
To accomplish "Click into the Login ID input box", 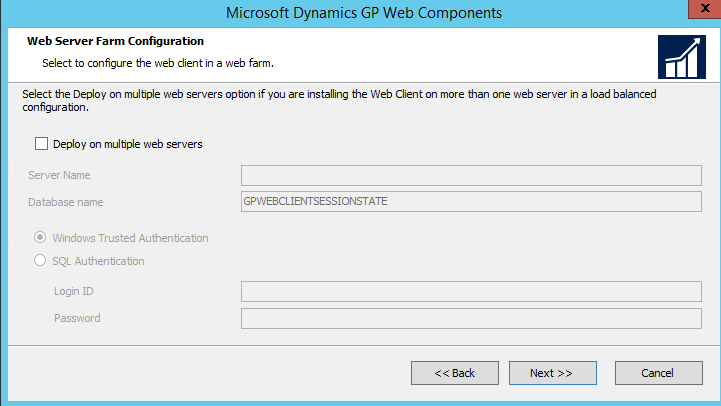I will point(471,291).
